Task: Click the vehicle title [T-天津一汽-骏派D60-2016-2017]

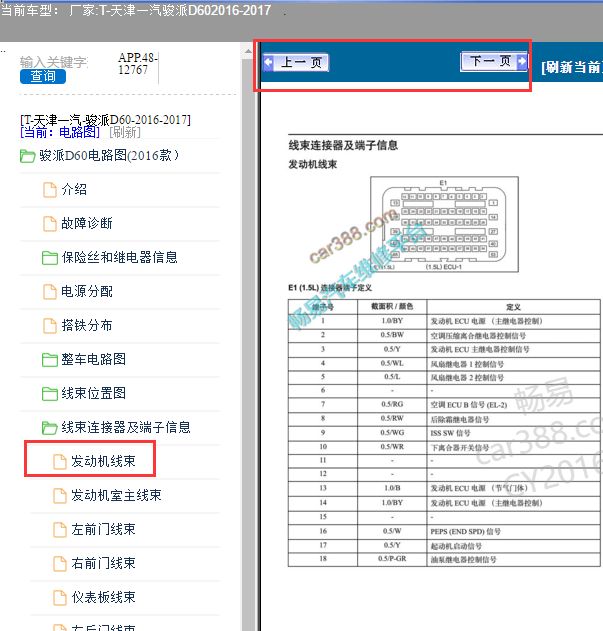Action: 105,120
